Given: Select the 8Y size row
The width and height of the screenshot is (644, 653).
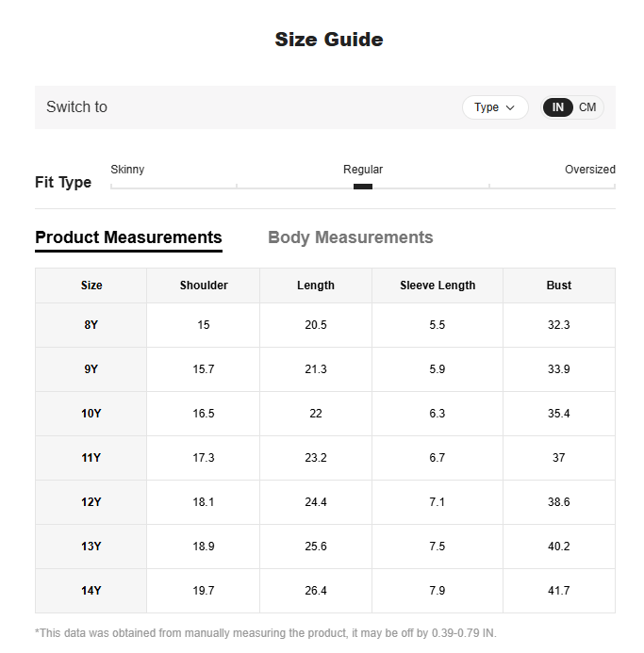Looking at the screenshot, I should [325, 325].
